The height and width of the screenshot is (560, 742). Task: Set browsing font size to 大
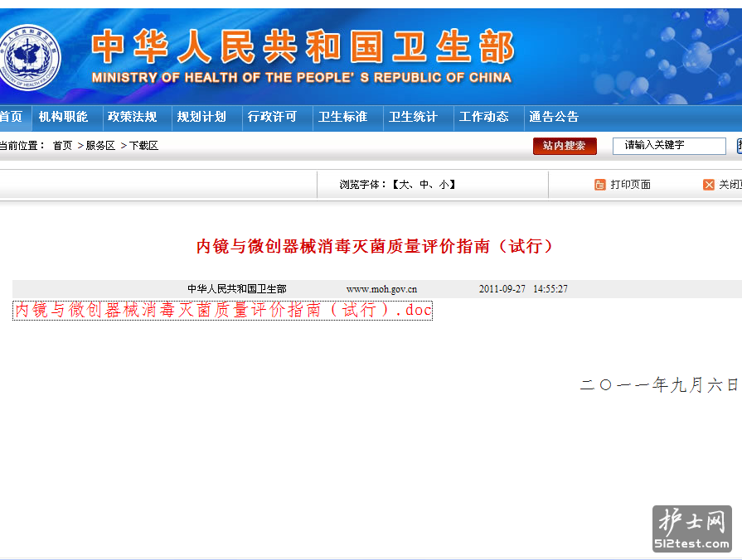point(405,185)
